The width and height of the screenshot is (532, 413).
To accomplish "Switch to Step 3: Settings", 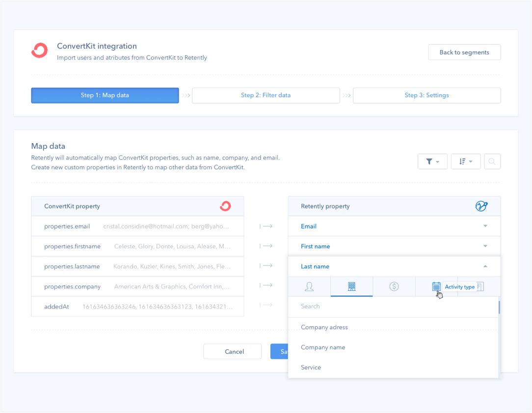I will tap(426, 95).
